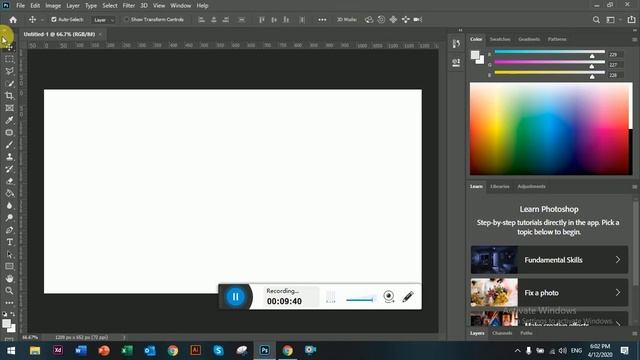Open the Layer auto-select dropdown
Viewport: 640px width, 360px height.
click(x=104, y=20)
